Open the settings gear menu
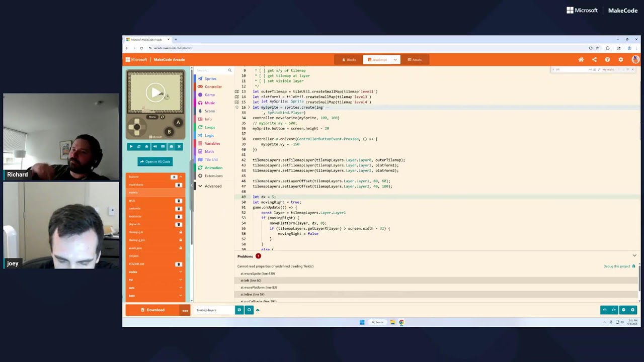This screenshot has height=362, width=644. pyautogui.click(x=620, y=59)
